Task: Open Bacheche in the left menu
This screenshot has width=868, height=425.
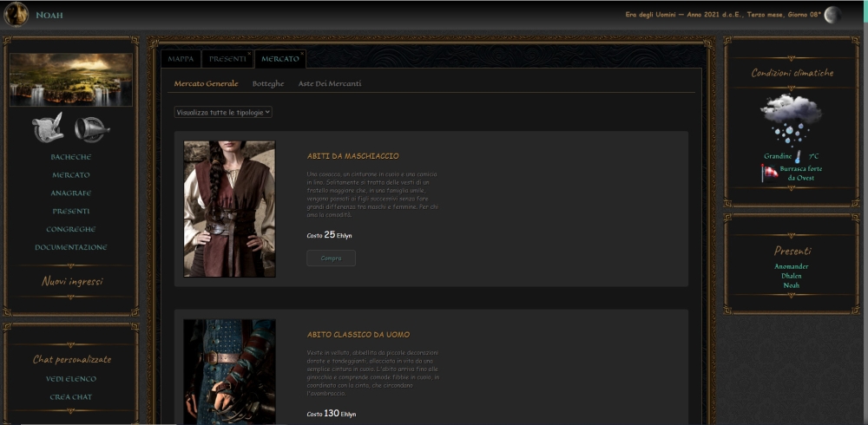Action: click(x=71, y=157)
